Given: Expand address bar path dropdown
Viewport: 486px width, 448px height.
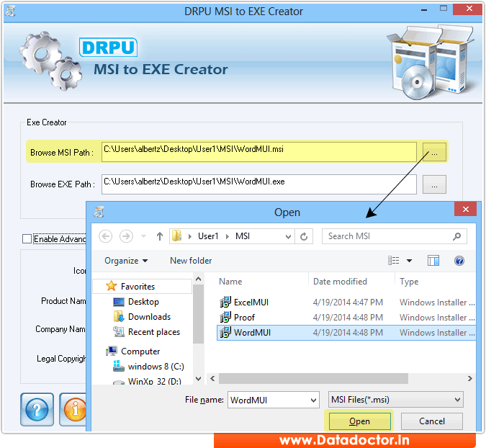Looking at the screenshot, I should click(x=288, y=237).
